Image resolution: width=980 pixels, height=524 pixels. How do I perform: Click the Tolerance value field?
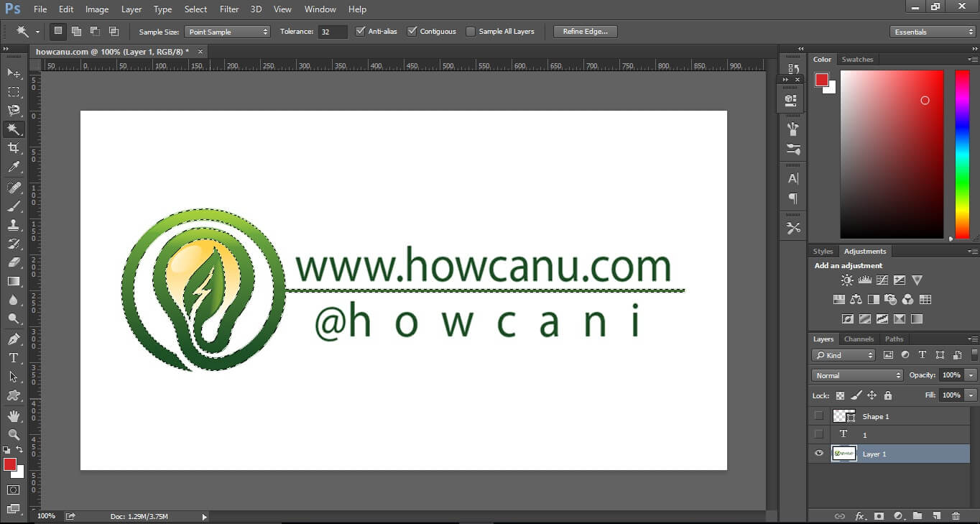[x=333, y=32]
